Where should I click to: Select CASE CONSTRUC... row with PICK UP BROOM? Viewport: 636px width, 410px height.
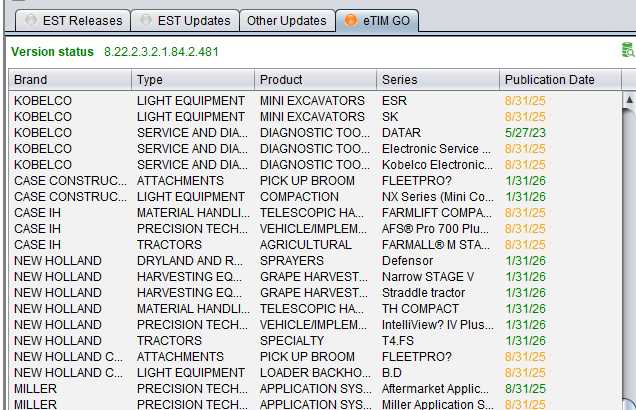tap(315, 181)
